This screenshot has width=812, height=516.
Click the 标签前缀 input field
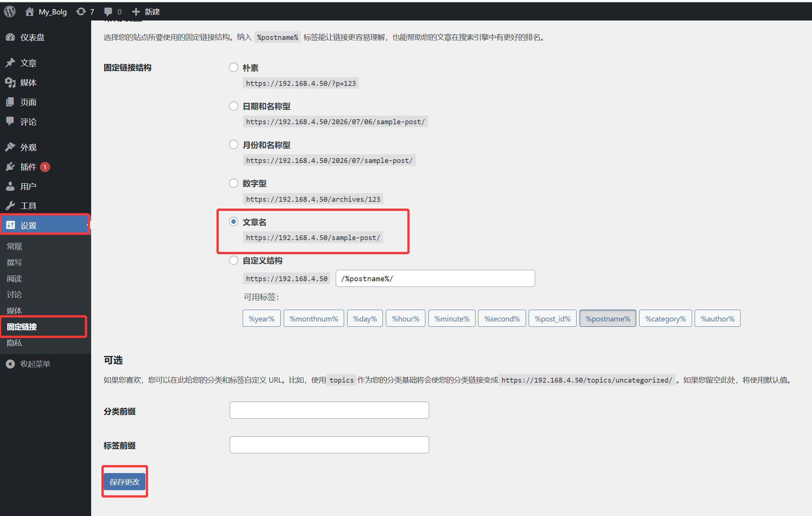[329, 445]
